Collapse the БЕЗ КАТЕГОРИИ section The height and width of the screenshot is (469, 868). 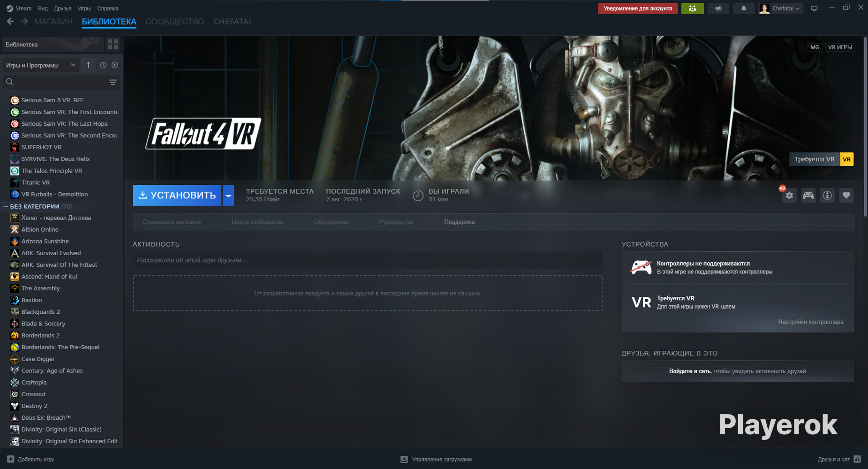click(6, 206)
